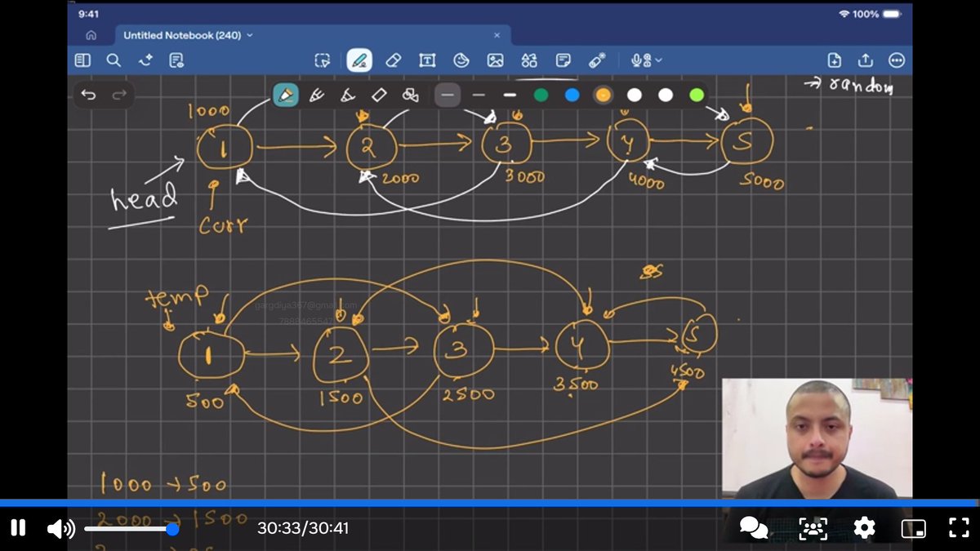980x551 pixels.
Task: Seek on the blue video progress bar
Action: click(490, 504)
